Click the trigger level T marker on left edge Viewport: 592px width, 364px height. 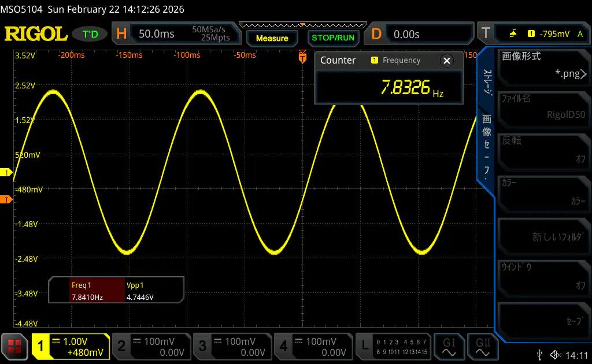[x=7, y=200]
